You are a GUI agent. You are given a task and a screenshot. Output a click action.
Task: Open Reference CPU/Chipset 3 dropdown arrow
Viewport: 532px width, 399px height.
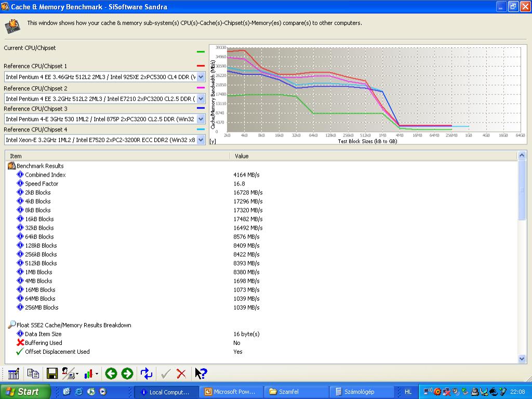(x=201, y=119)
